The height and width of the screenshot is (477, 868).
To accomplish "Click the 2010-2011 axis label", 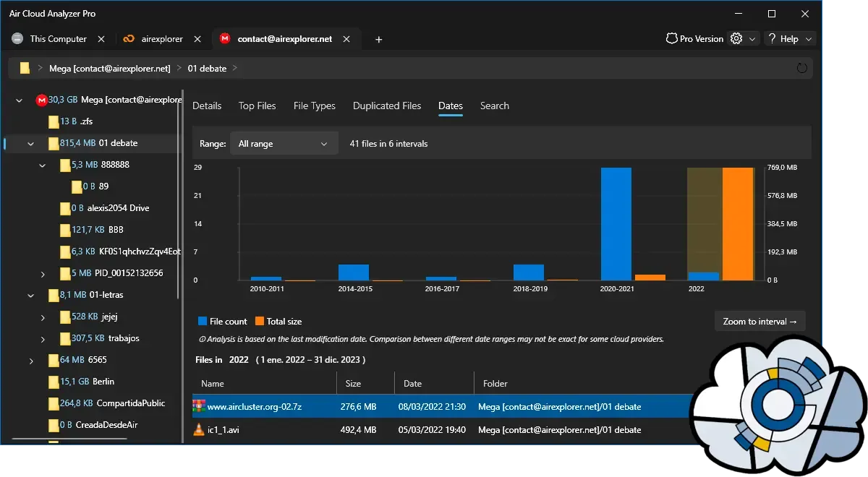I will [267, 289].
